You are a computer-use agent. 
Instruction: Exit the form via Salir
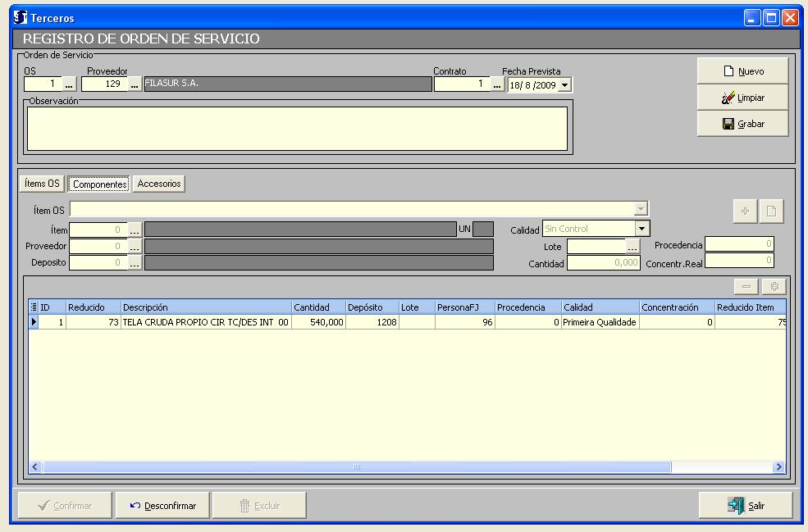coord(746,506)
